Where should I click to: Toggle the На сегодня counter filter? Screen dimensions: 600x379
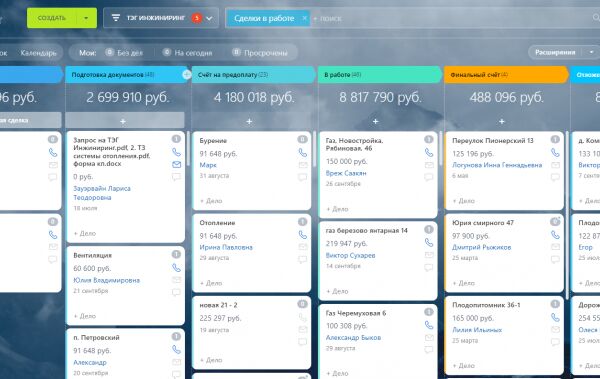[187, 52]
